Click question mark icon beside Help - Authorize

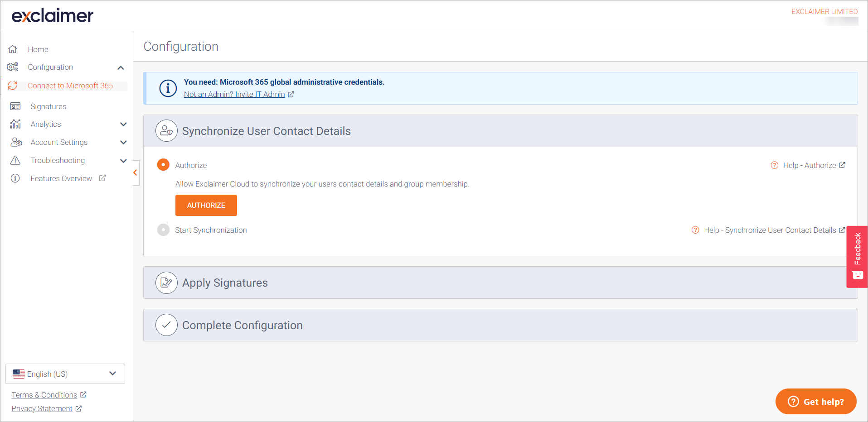pyautogui.click(x=775, y=165)
